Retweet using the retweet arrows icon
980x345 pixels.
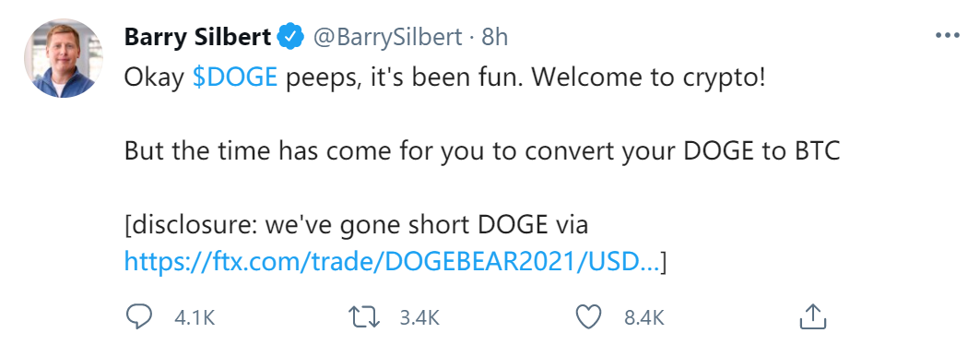click(x=364, y=317)
